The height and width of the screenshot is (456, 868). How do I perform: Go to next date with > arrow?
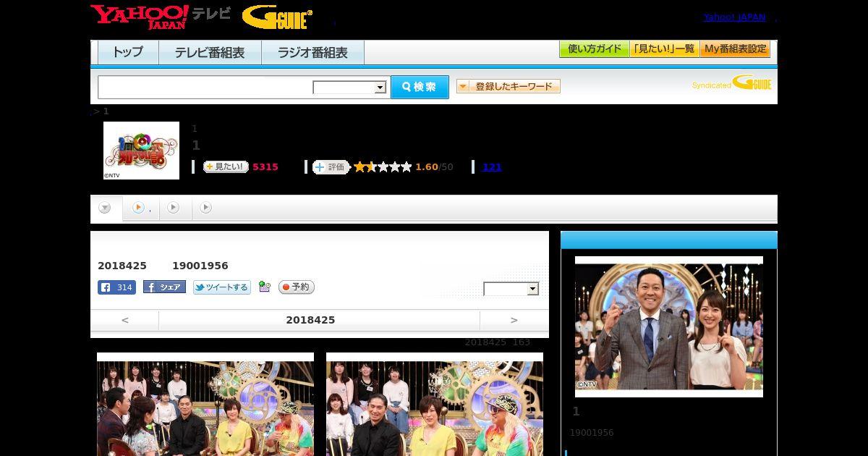tap(514, 320)
